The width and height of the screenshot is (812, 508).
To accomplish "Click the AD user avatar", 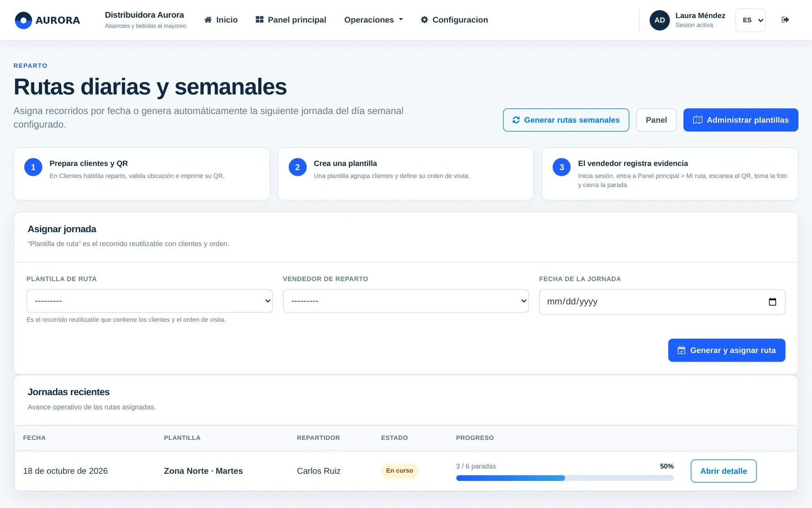I will pos(660,20).
